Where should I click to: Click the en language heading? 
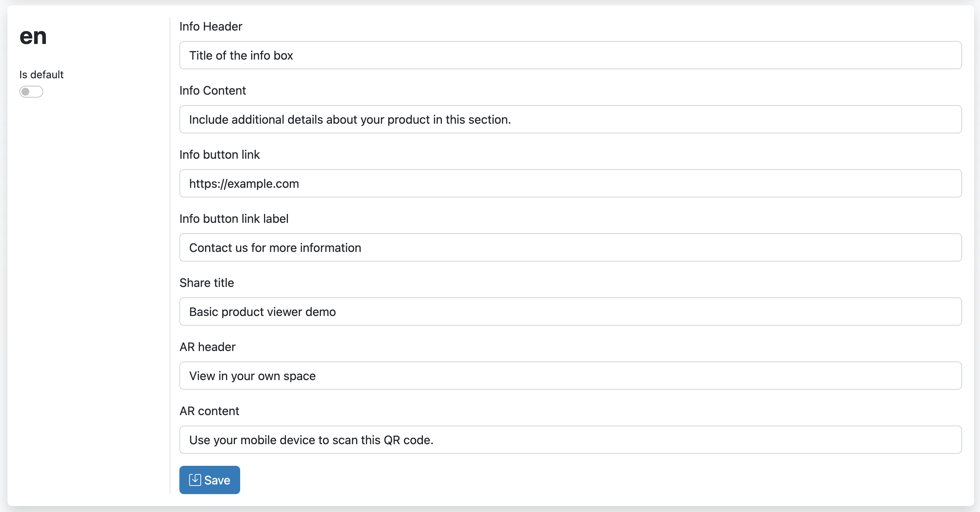pos(33,37)
